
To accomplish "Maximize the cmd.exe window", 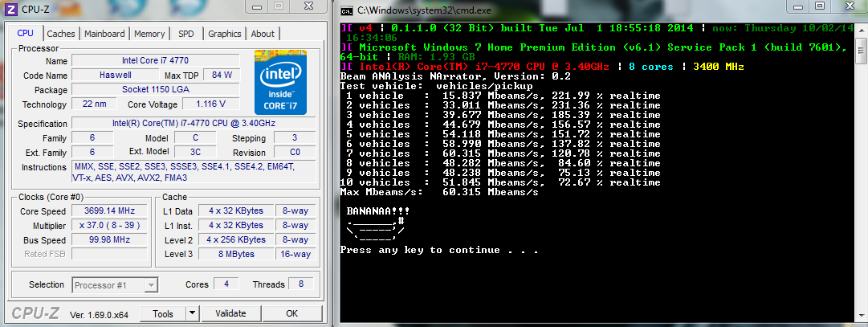I will [x=819, y=6].
